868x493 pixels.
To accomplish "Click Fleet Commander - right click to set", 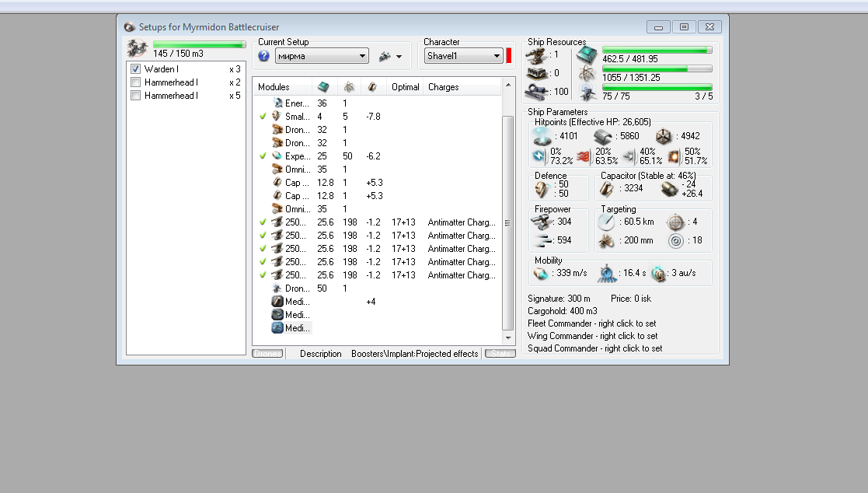I will click(592, 323).
